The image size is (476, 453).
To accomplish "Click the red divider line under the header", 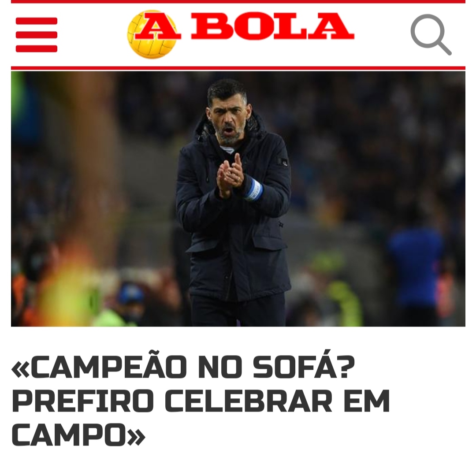I will point(238,68).
